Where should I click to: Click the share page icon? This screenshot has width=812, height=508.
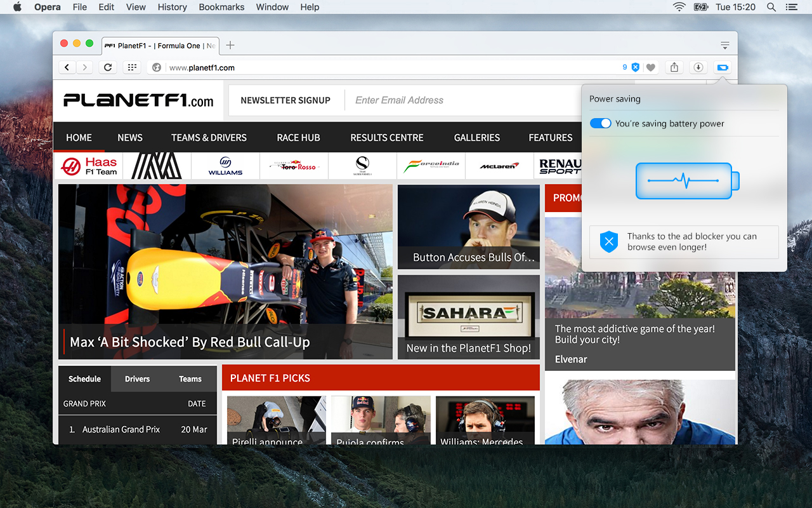tap(674, 67)
